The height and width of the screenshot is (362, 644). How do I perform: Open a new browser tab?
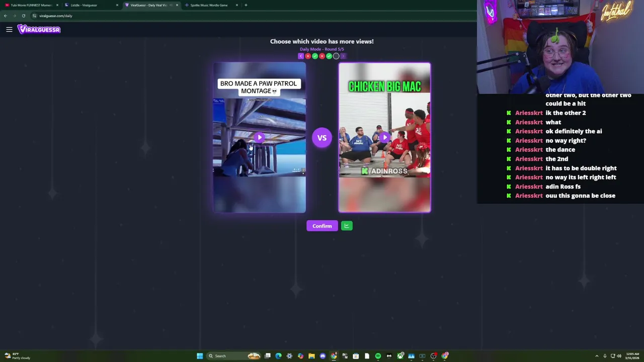(x=246, y=5)
